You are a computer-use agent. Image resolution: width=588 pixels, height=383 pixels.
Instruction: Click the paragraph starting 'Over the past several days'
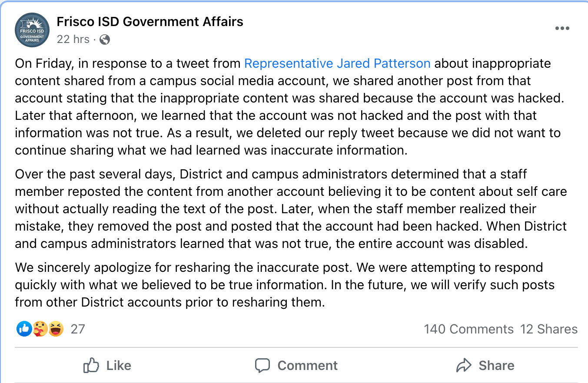tap(287, 209)
